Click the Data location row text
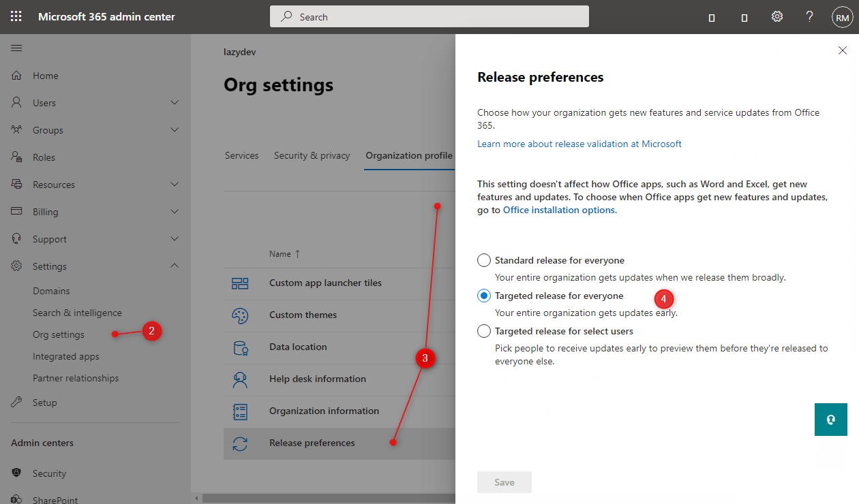 (298, 347)
